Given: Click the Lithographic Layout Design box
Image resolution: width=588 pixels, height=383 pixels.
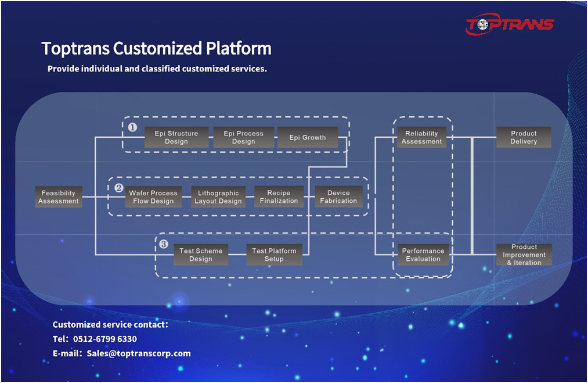Looking at the screenshot, I should tap(218, 197).
